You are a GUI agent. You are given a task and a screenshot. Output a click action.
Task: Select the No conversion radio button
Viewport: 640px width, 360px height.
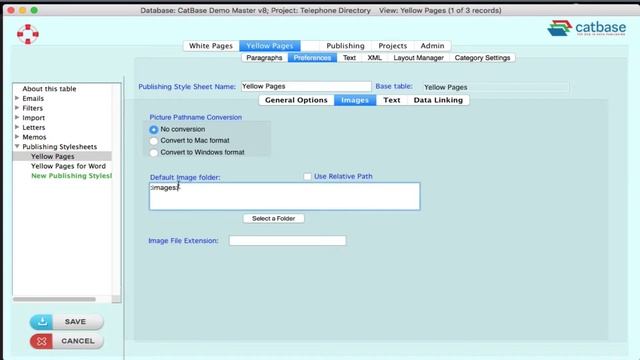(x=153, y=129)
